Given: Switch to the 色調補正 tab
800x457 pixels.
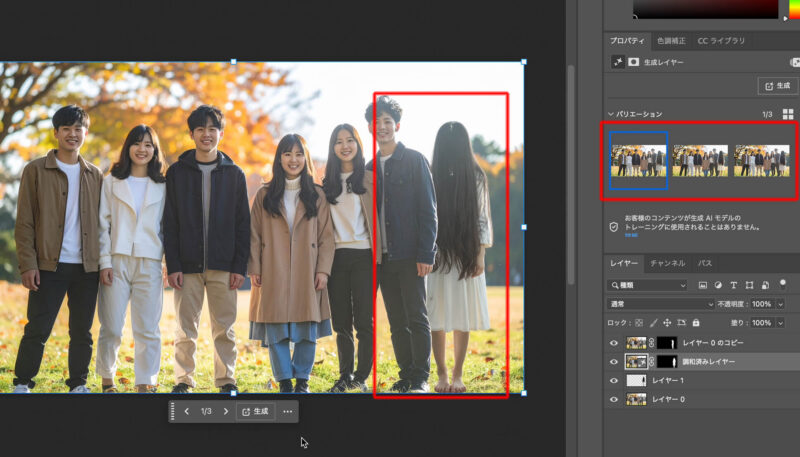Looking at the screenshot, I should pyautogui.click(x=671, y=41).
